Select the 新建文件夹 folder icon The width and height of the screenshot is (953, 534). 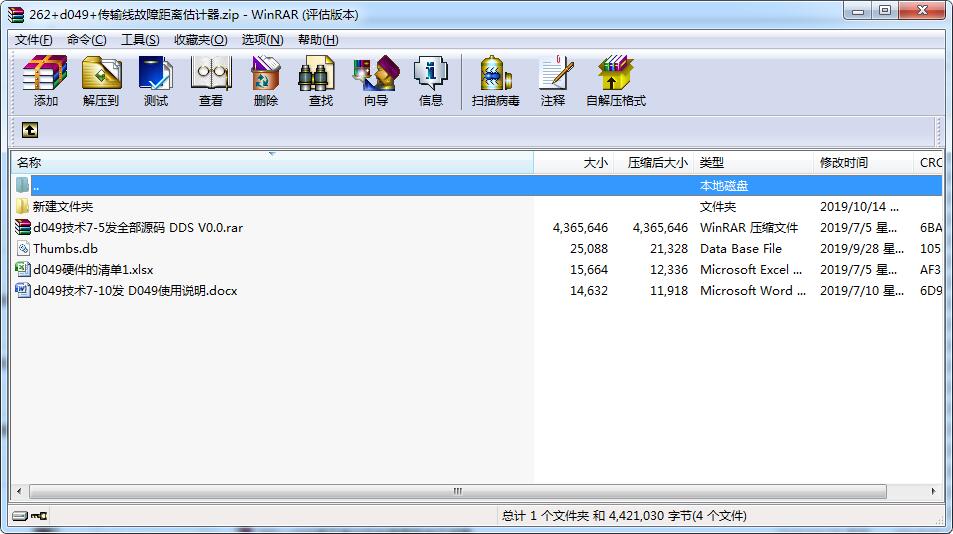tap(22, 207)
